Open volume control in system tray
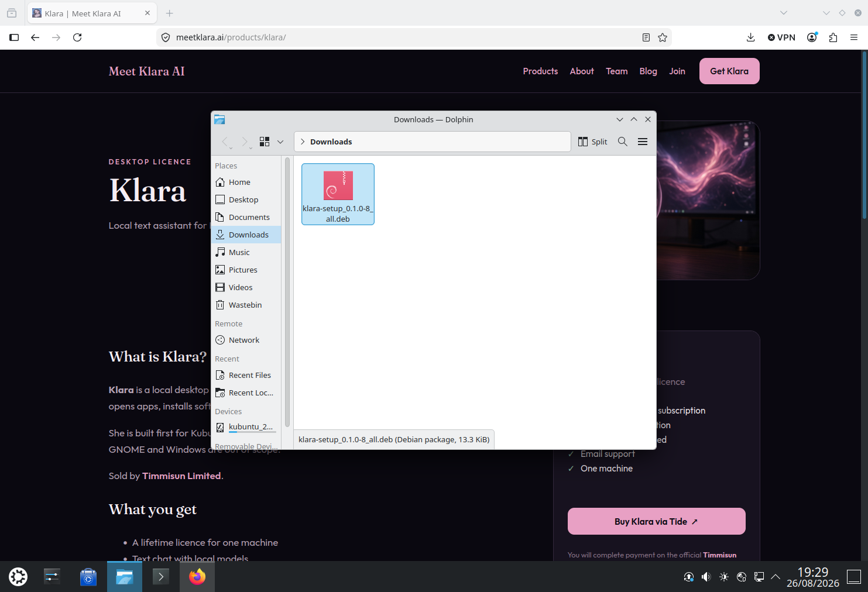This screenshot has height=592, width=868. pyautogui.click(x=706, y=577)
